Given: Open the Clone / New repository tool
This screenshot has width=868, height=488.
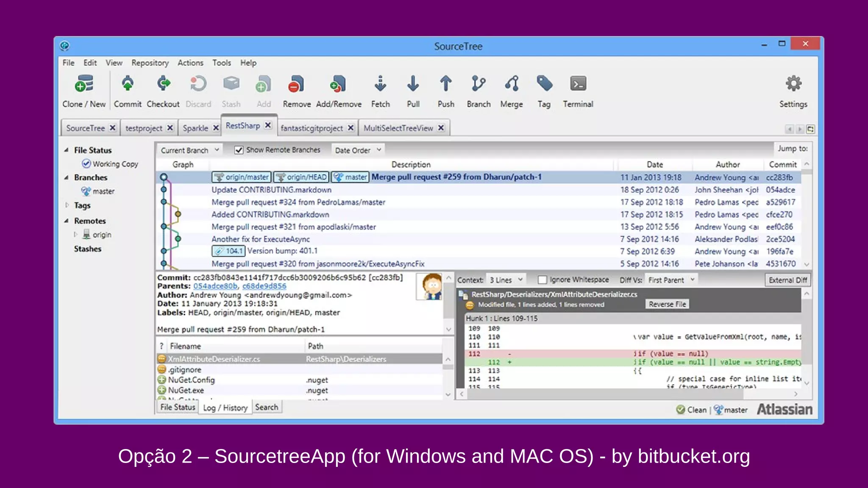Looking at the screenshot, I should pyautogui.click(x=84, y=84).
